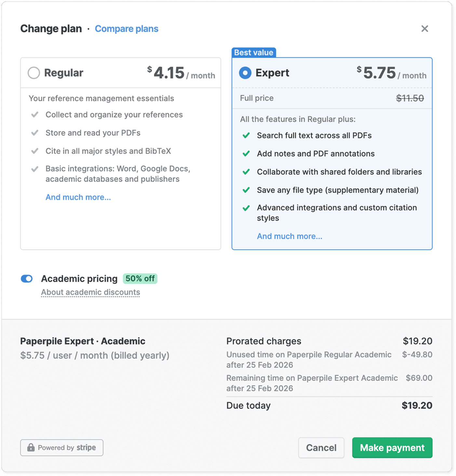Click the Powered by Stripe badge
456x476 pixels.
62,448
